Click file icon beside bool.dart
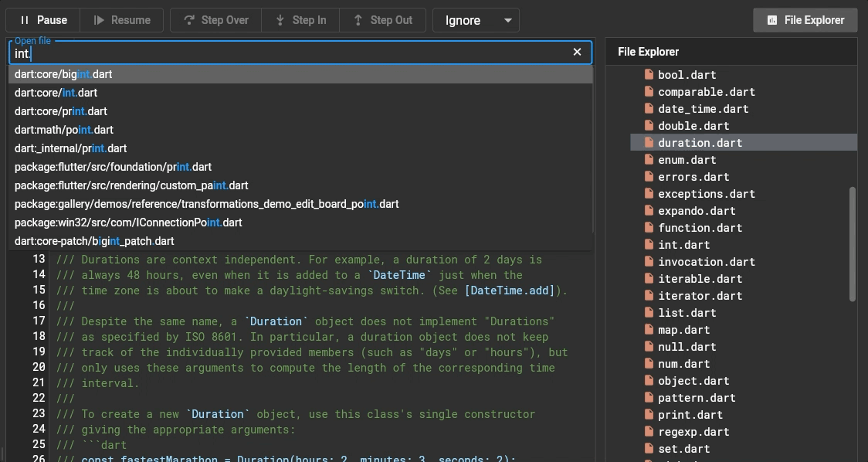868x462 pixels. [649, 74]
